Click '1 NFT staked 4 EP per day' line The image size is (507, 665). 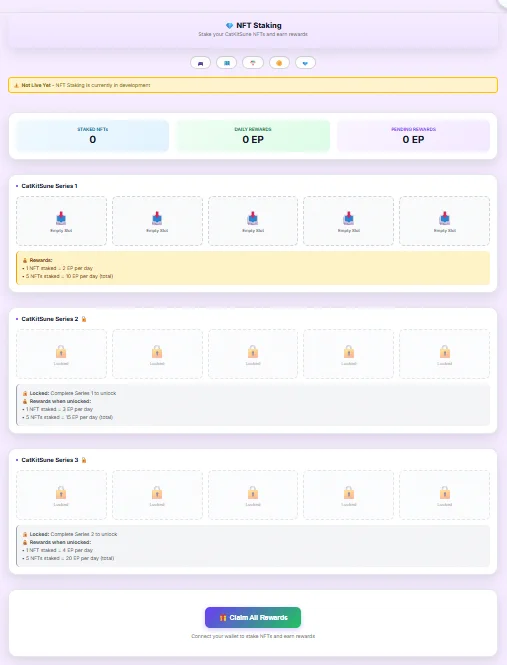[57, 550]
